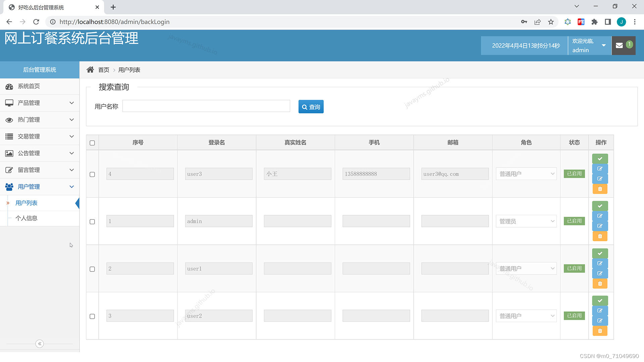
Task: Click the 后台管理系统 sidebar header
Action: (x=40, y=70)
